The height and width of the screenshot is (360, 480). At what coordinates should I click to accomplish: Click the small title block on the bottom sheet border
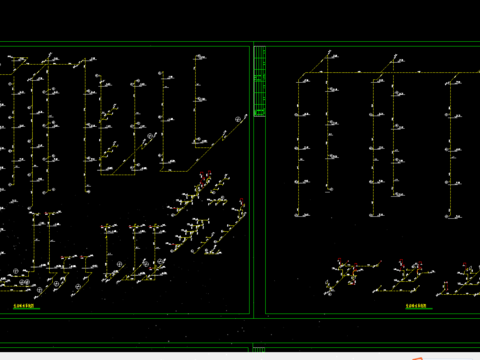259,349
